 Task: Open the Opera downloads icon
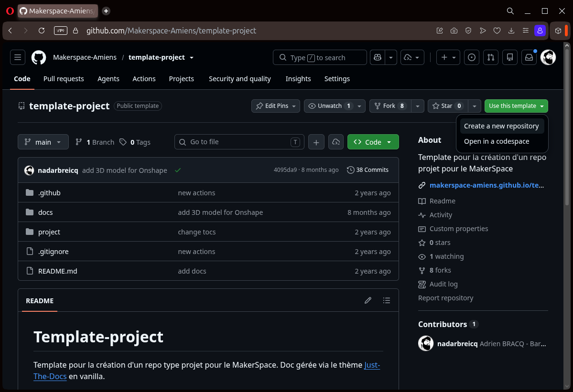511,31
